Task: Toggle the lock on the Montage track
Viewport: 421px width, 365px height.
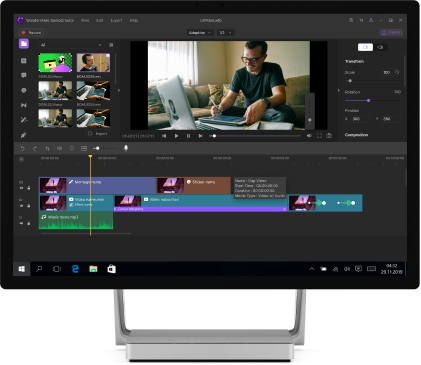Action: click(29, 188)
